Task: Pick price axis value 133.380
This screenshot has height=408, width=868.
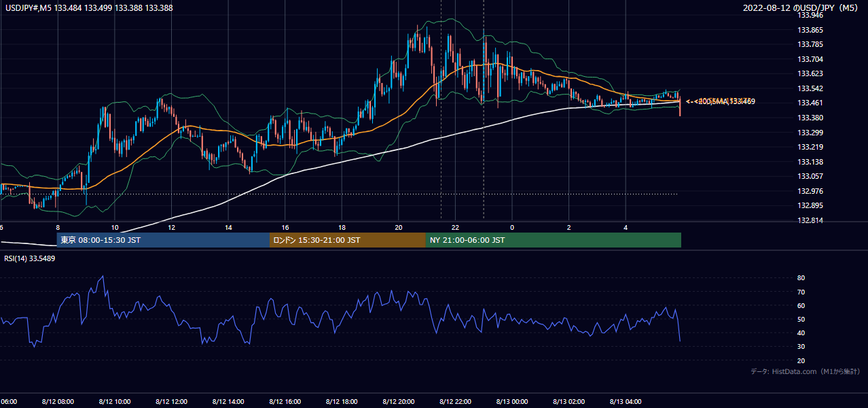Action: 811,118
